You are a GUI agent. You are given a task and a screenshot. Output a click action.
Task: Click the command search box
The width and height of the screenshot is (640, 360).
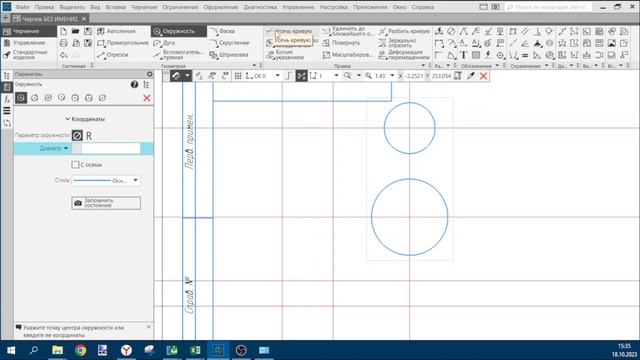coord(548,7)
